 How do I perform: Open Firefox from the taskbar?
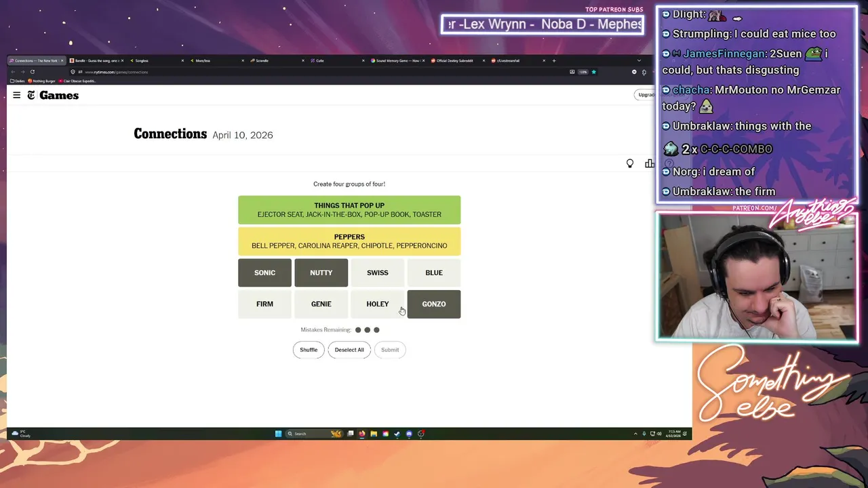(x=362, y=434)
